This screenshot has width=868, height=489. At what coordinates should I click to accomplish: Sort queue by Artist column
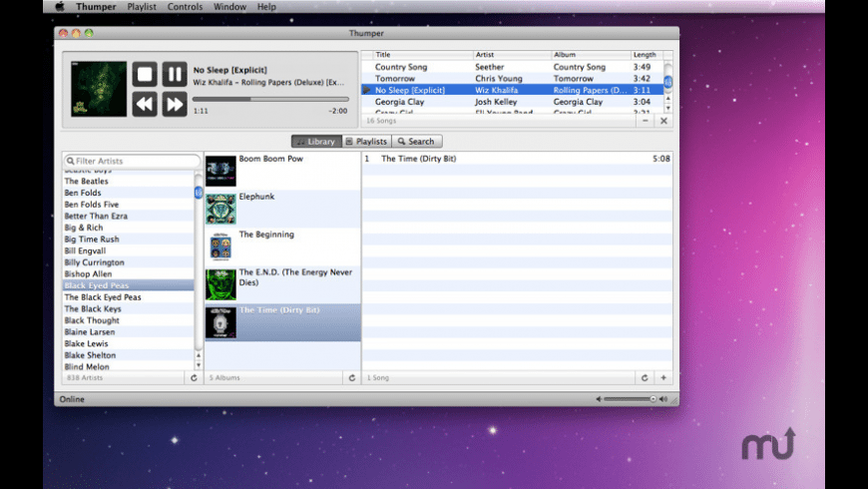pyautogui.click(x=513, y=55)
